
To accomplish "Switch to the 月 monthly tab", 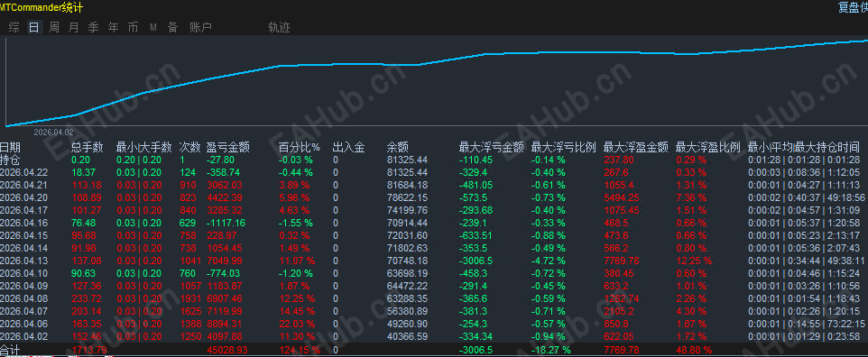I will pyautogui.click(x=74, y=28).
